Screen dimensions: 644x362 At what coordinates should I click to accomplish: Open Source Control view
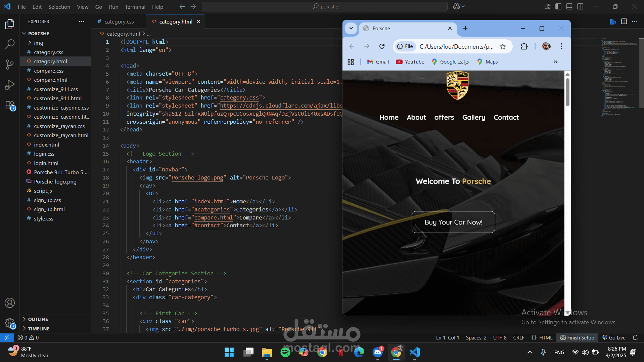coord(10,64)
